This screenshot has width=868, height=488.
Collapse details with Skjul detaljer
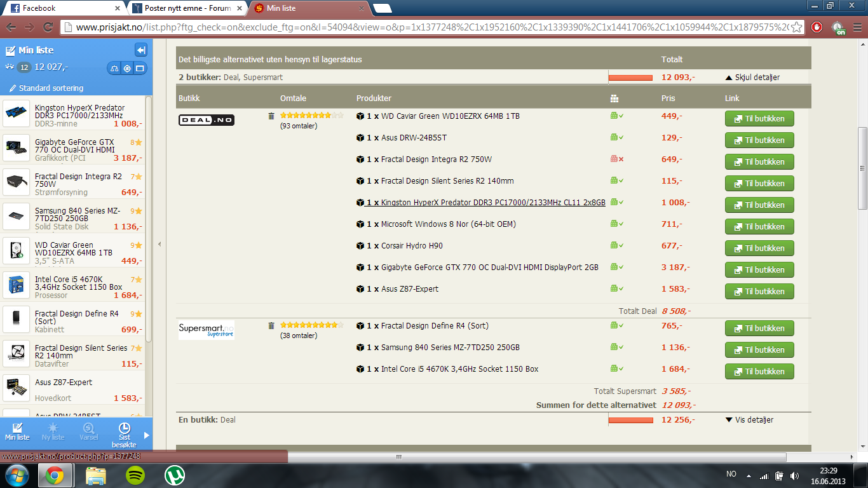[752, 78]
